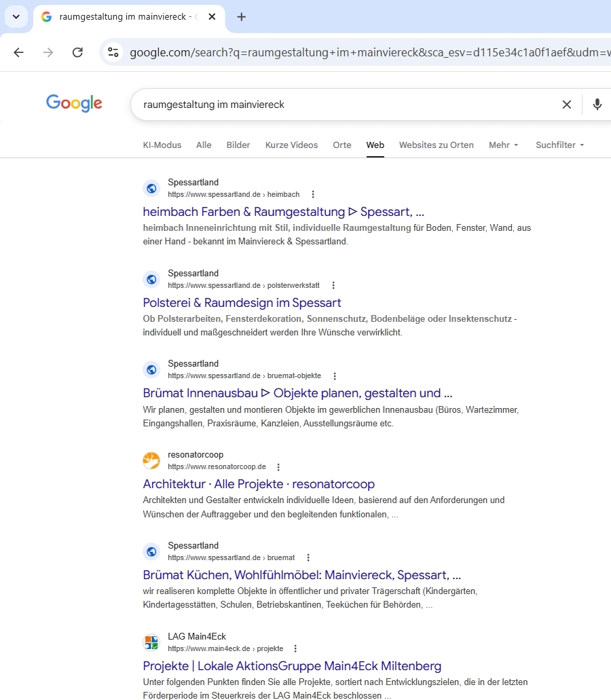Open options for resonatorcoop result
Image resolution: width=611 pixels, height=700 pixels.
(278, 467)
